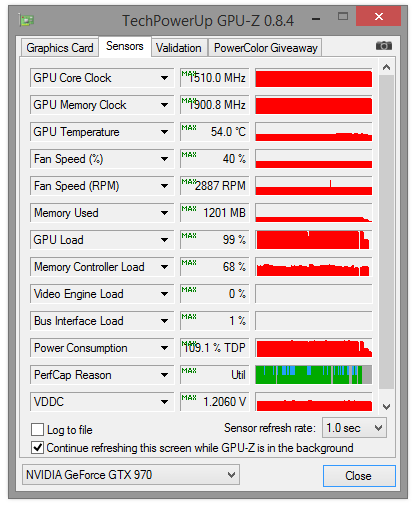Expand the Fan Speed (RPM) dropdown
This screenshot has width=413, height=505.
point(164,186)
